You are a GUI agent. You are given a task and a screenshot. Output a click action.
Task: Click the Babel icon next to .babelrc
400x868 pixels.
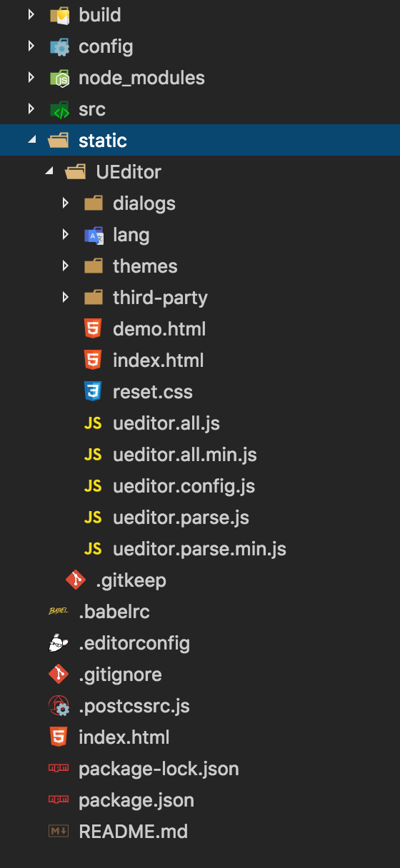(x=59, y=612)
